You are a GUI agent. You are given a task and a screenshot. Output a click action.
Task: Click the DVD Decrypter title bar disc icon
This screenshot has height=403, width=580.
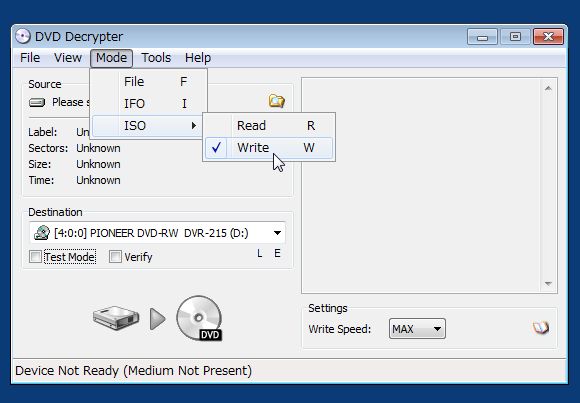[23, 36]
